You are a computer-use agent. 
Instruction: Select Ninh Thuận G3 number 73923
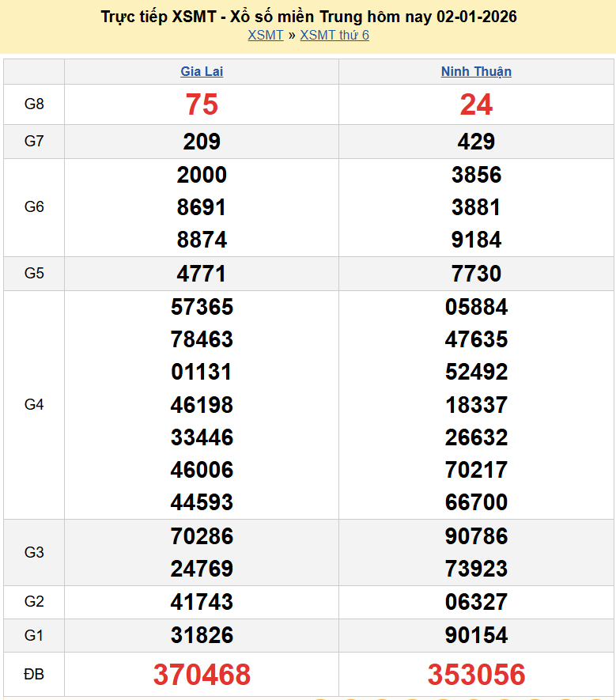click(x=476, y=569)
